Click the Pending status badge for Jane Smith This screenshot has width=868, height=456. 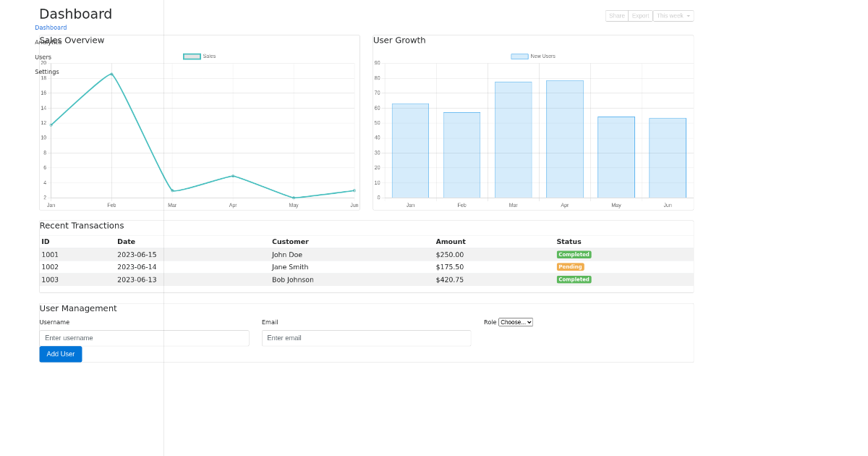(570, 266)
